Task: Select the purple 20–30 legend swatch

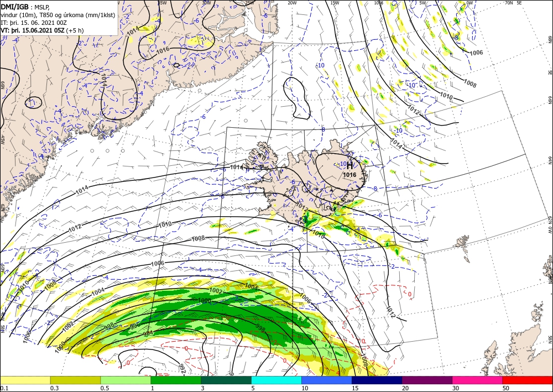Action: [427, 380]
